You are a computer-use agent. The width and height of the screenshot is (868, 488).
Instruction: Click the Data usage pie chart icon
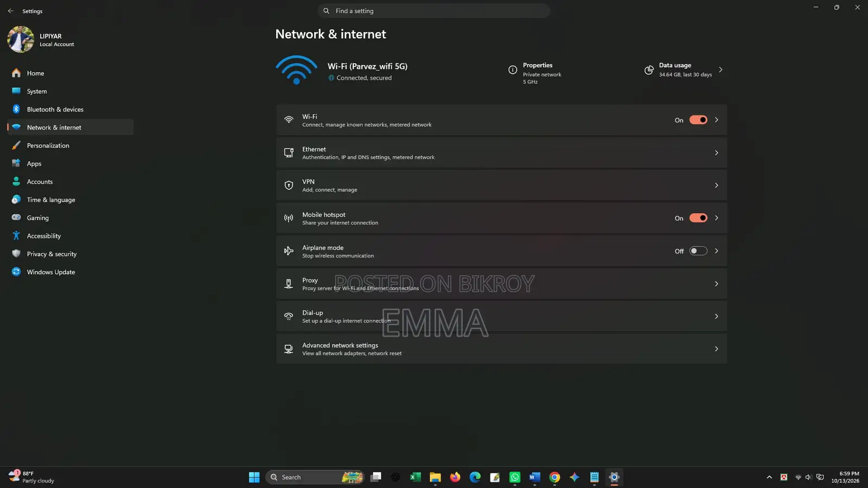pos(649,70)
